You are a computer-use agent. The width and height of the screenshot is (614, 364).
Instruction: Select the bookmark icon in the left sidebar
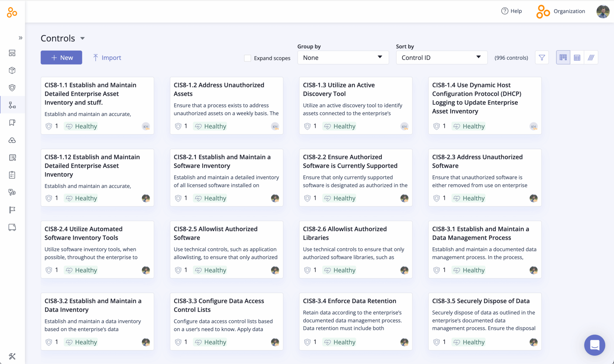[x=12, y=123]
